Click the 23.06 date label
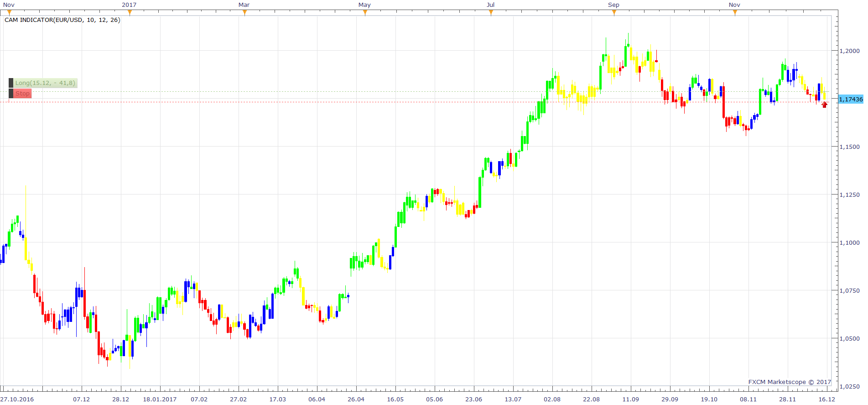The image size is (868, 405). [x=474, y=399]
